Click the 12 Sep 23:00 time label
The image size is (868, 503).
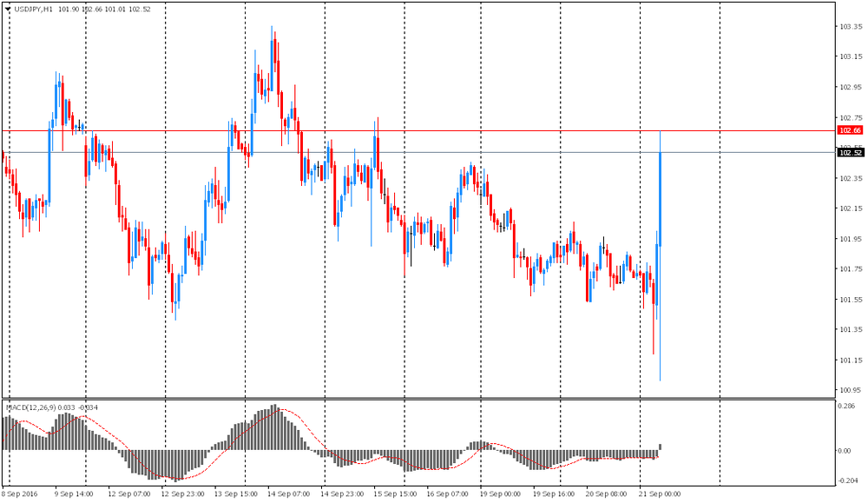click(x=182, y=494)
